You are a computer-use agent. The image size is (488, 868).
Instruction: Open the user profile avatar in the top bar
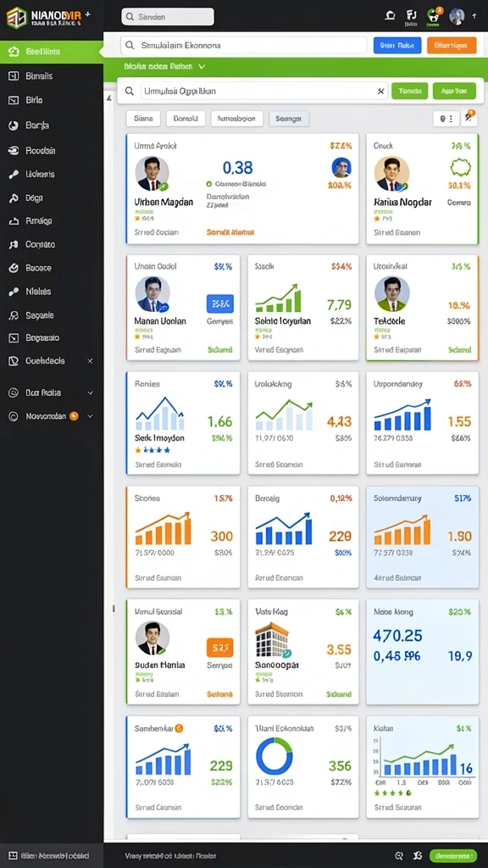pyautogui.click(x=457, y=17)
